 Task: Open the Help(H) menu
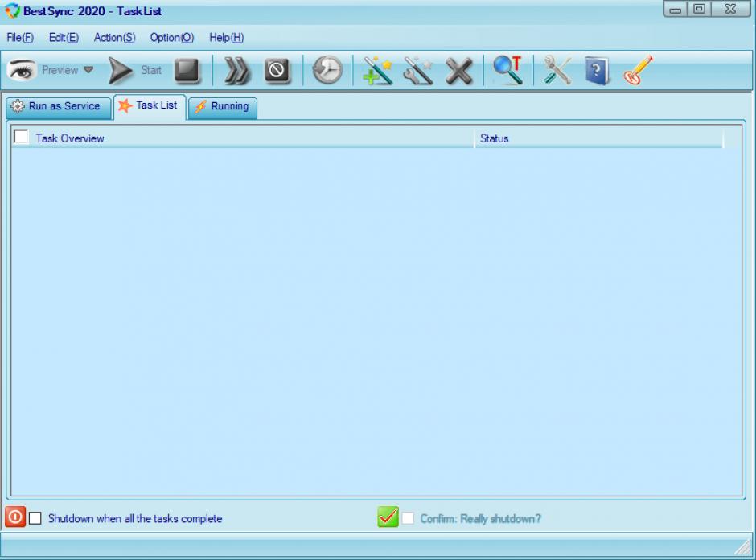227,38
